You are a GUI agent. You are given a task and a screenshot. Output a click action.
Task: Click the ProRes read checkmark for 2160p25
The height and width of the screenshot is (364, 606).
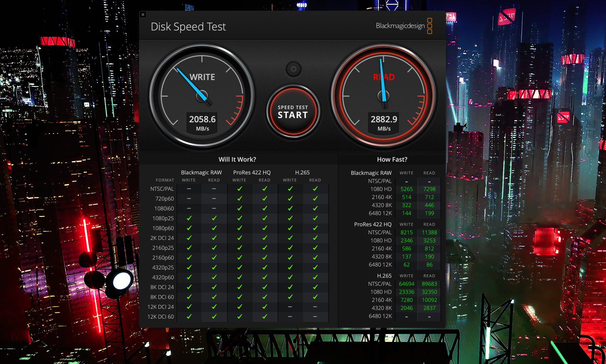(x=264, y=248)
